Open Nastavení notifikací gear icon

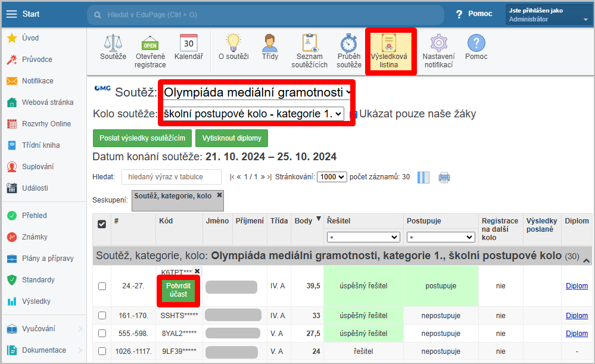tap(438, 43)
